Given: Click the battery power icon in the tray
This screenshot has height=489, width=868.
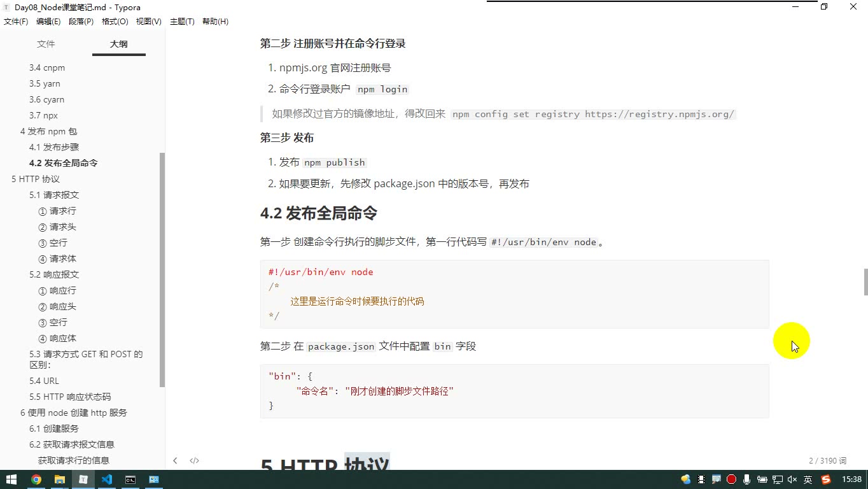Looking at the screenshot, I should [762, 479].
